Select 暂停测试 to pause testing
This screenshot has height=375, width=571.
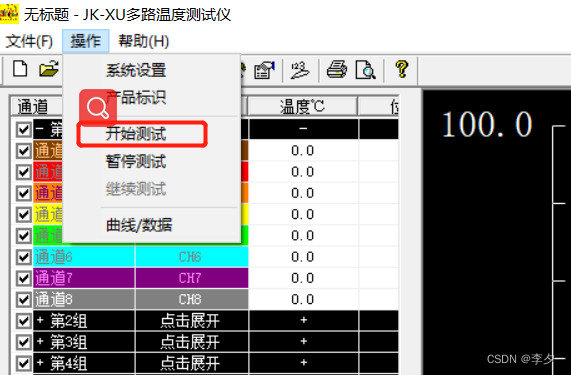(x=136, y=161)
